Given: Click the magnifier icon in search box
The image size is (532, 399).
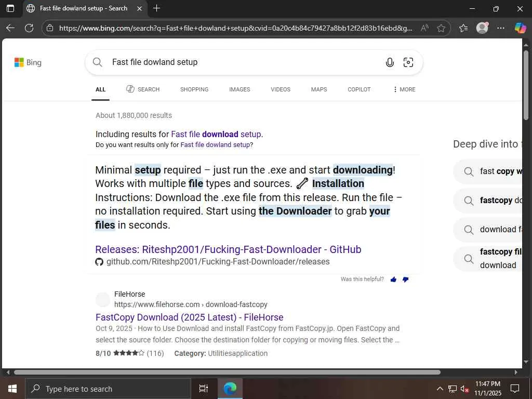Looking at the screenshot, I should [97, 62].
